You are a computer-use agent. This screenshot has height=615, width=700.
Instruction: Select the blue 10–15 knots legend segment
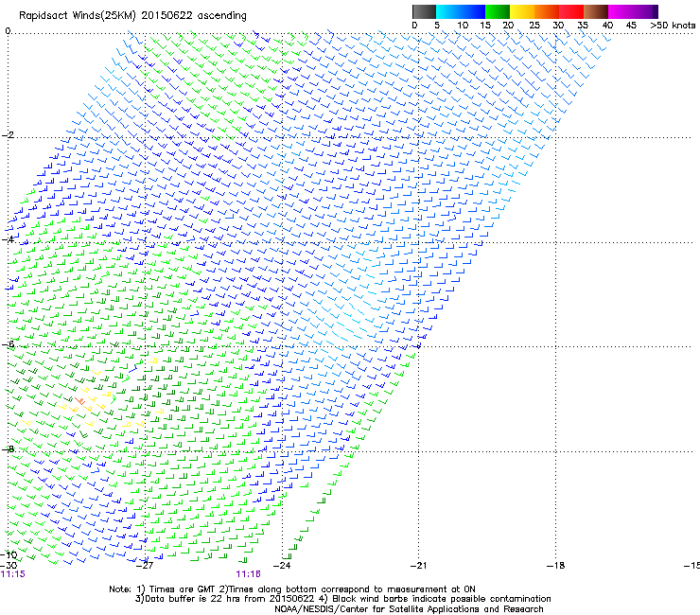pyautogui.click(x=472, y=11)
